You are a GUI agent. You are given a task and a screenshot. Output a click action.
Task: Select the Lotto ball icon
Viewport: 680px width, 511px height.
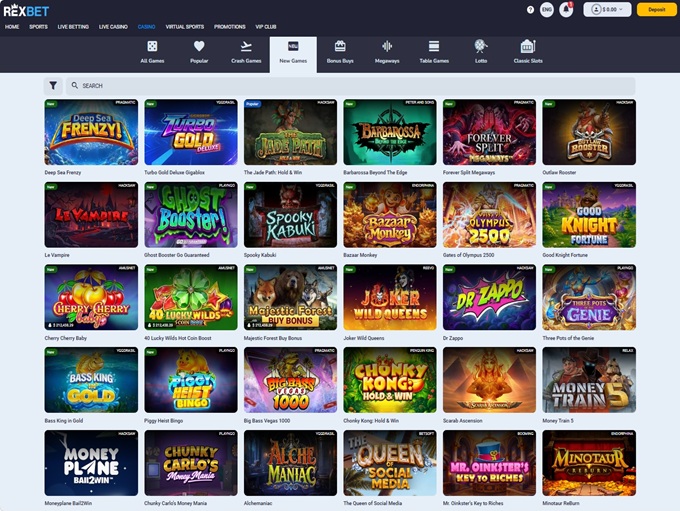481,46
